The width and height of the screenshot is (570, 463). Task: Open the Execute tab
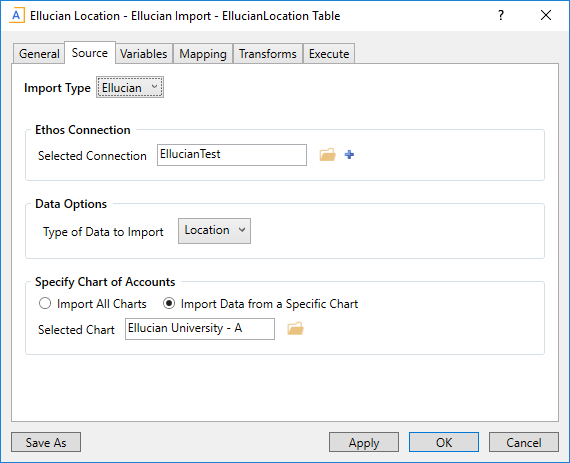(329, 54)
